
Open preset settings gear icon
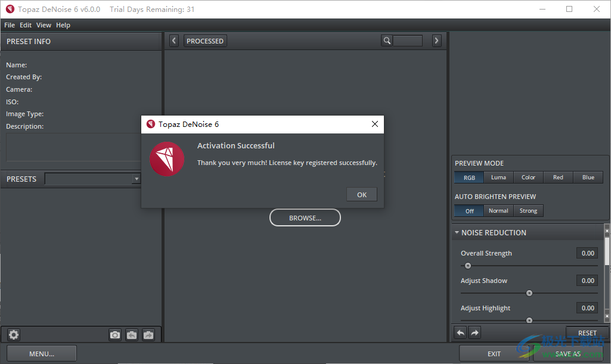point(14,335)
